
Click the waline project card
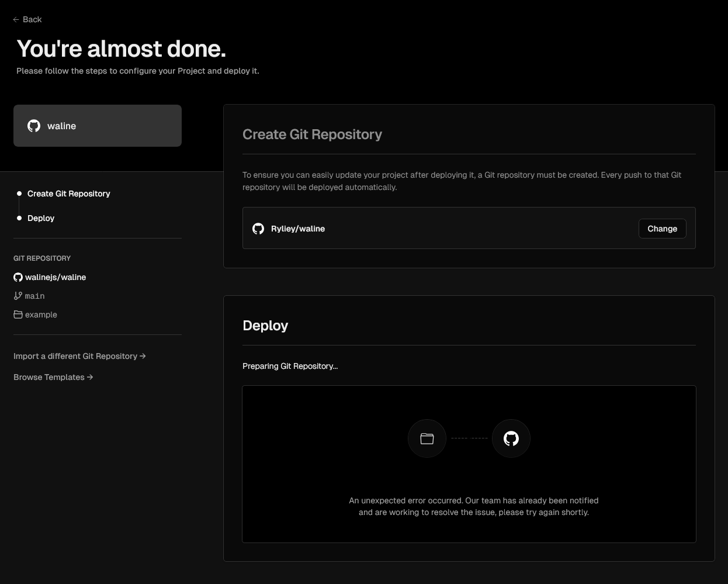click(x=98, y=126)
